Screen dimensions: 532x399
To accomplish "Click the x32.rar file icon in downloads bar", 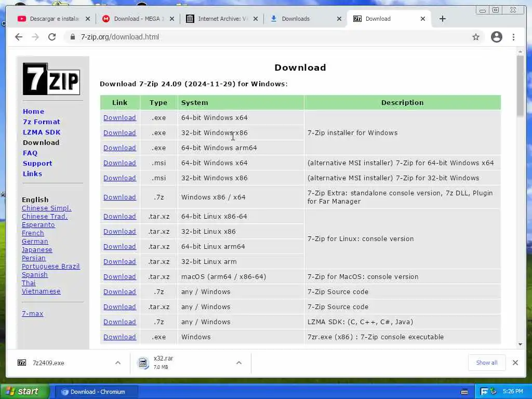I will tap(143, 363).
